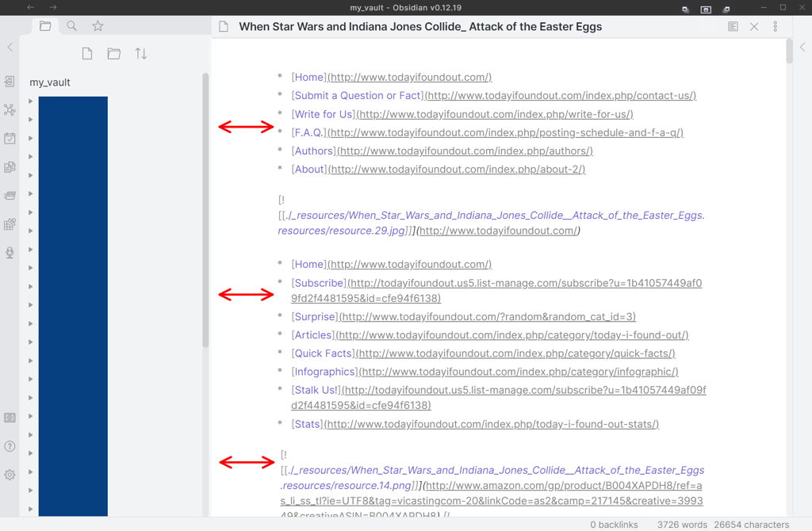The image size is (812, 531).
Task: Create a new folder
Action: (x=114, y=53)
